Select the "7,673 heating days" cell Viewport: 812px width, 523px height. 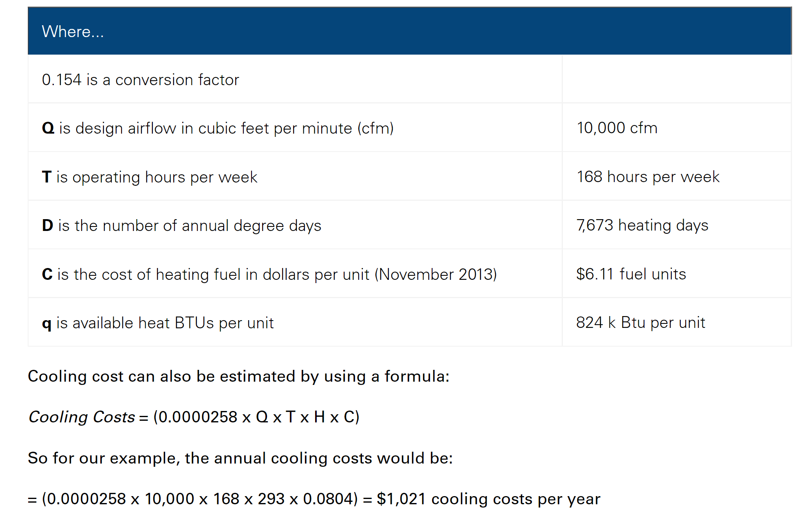[642, 225]
